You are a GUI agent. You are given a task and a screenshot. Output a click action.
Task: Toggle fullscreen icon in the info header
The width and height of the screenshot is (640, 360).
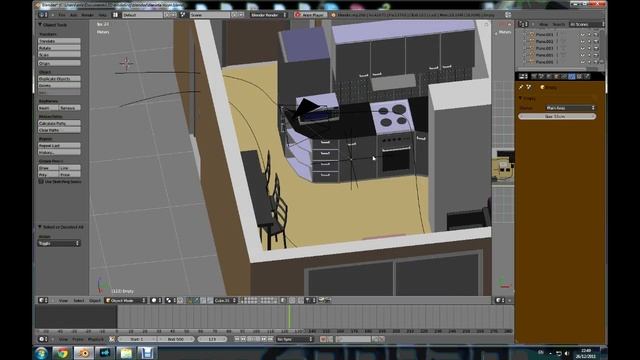click(508, 15)
